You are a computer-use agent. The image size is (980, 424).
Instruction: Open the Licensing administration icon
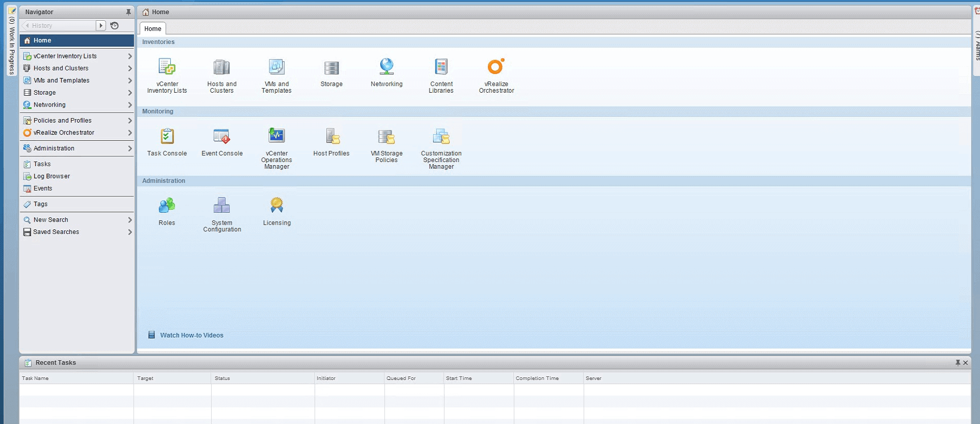276,206
